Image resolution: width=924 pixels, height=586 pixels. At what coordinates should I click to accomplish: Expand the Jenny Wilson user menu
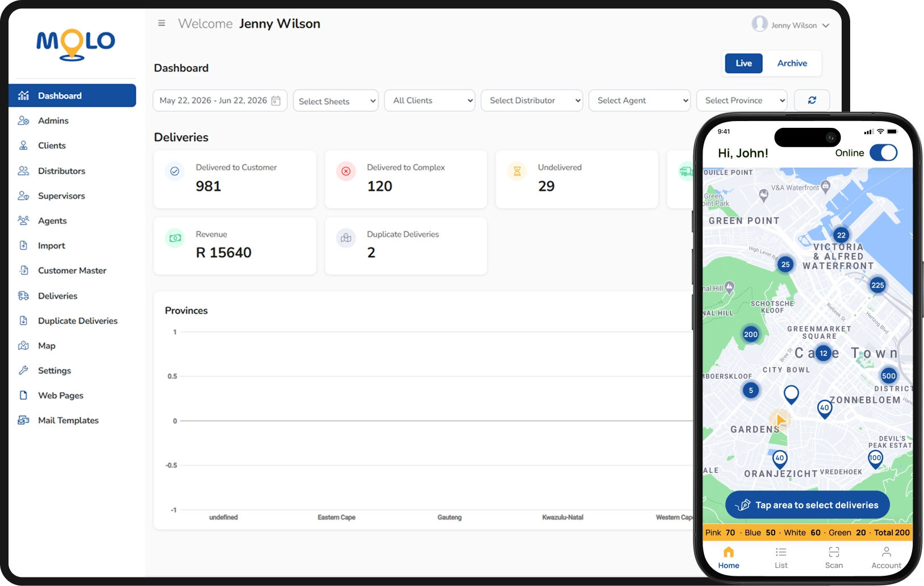tap(791, 24)
